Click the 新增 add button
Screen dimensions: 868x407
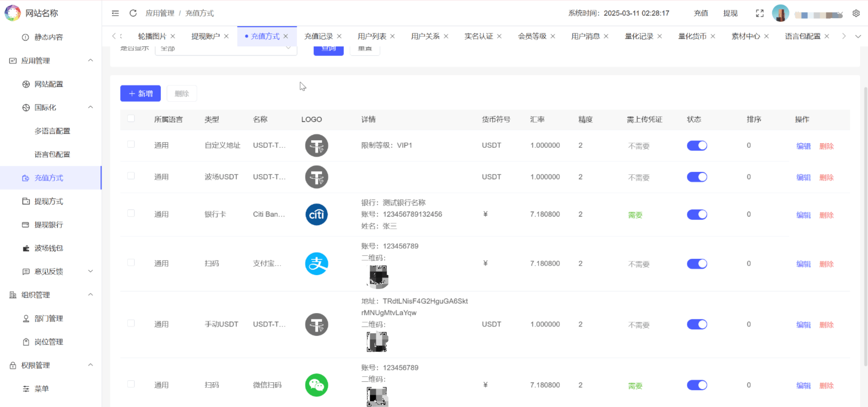tap(140, 93)
